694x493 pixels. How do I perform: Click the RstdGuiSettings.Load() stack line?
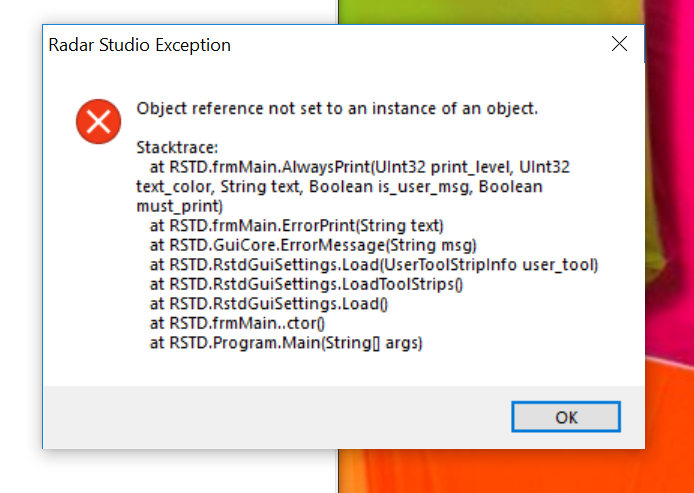(x=269, y=304)
